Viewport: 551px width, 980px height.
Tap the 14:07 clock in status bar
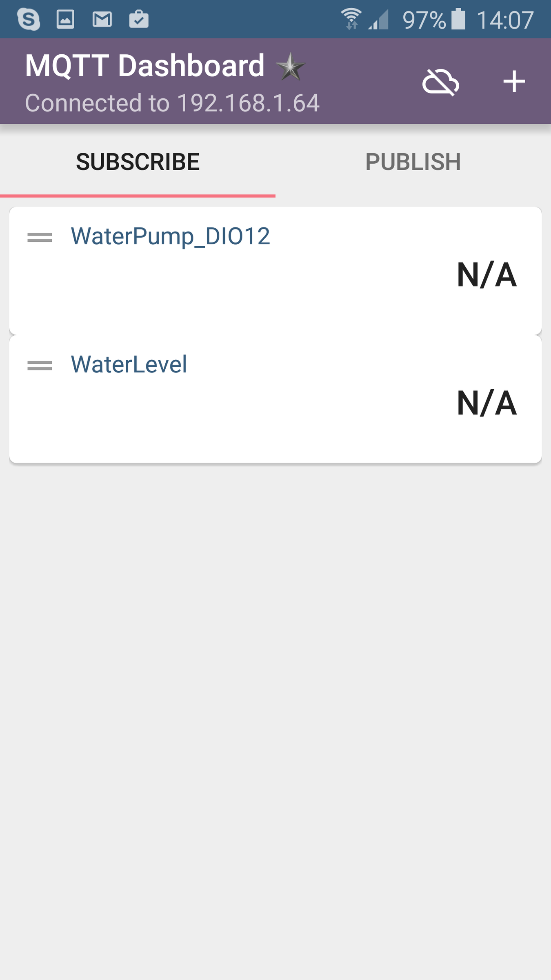pyautogui.click(x=505, y=20)
